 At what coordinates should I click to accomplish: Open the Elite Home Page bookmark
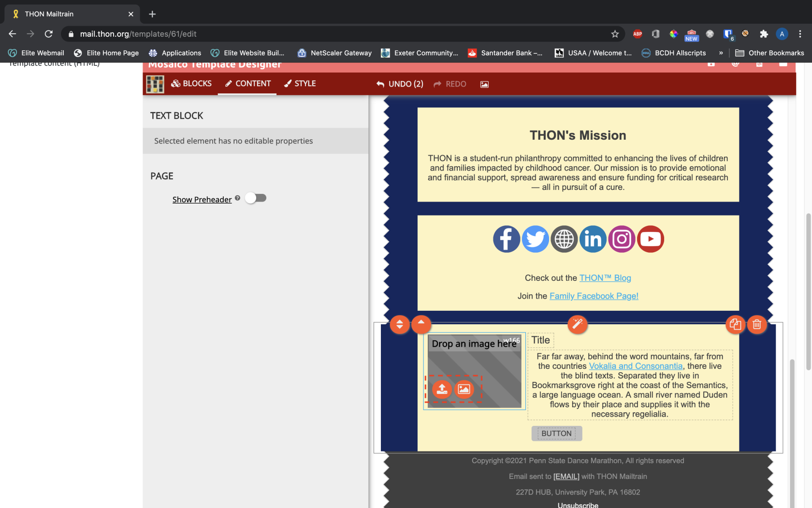pos(106,53)
